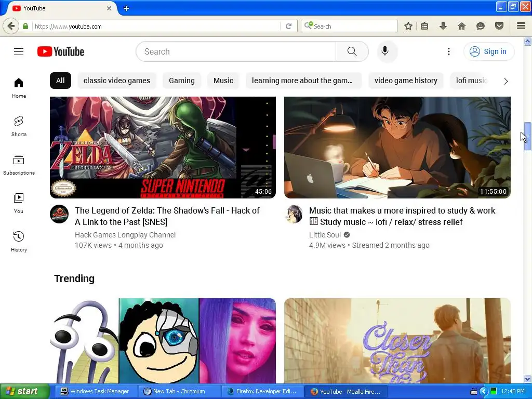532x399 pixels.
Task: Go to Home in YouTube sidebar
Action: pyautogui.click(x=19, y=88)
